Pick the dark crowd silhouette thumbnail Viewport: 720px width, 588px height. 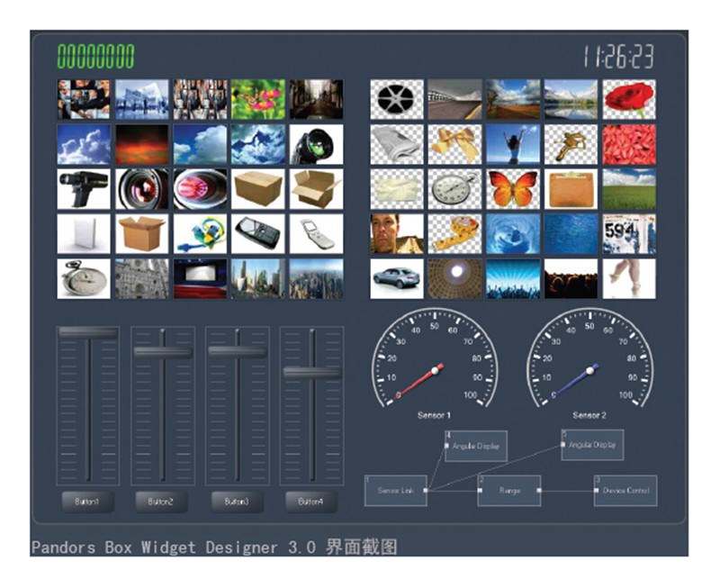[x=571, y=279]
